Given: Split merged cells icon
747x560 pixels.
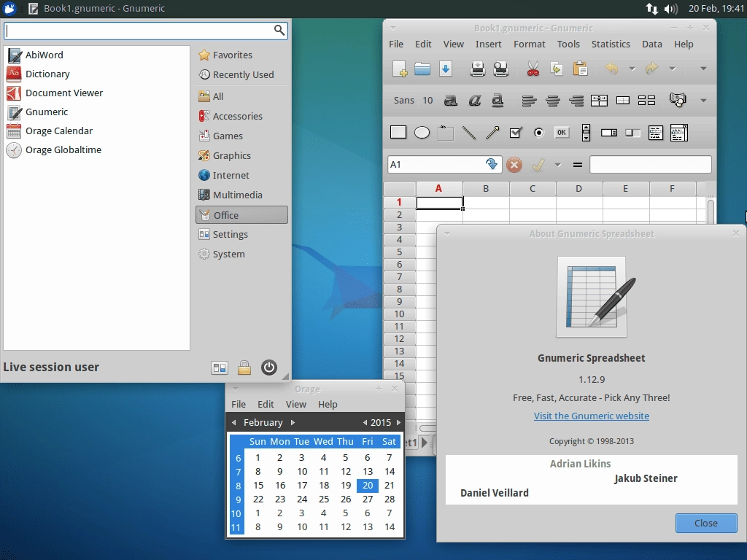Looking at the screenshot, I should 646,100.
